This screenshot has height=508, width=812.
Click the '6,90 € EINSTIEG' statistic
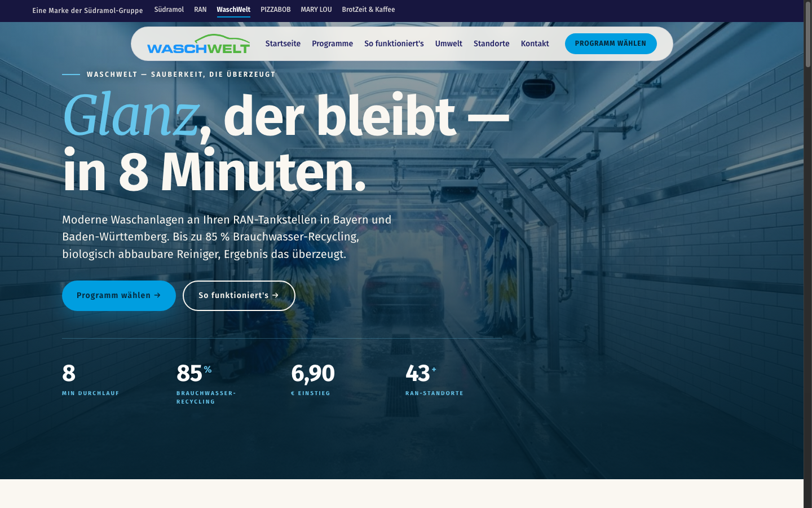[x=313, y=379]
